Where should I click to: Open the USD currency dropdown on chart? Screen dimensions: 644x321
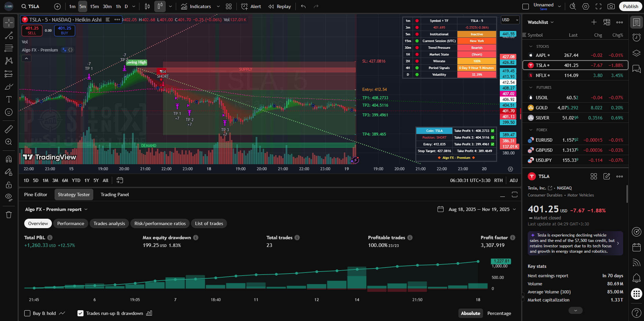click(x=510, y=20)
